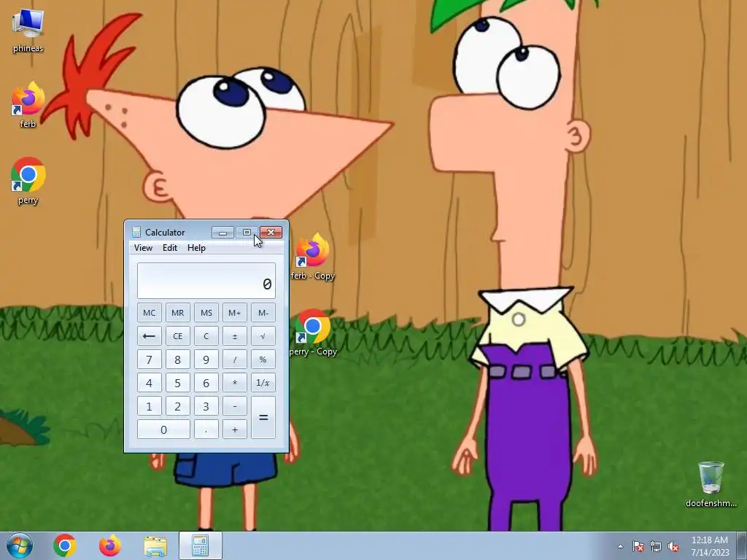Open Windows Explorer from the taskbar
Image resolution: width=747 pixels, height=560 pixels.
point(155,546)
